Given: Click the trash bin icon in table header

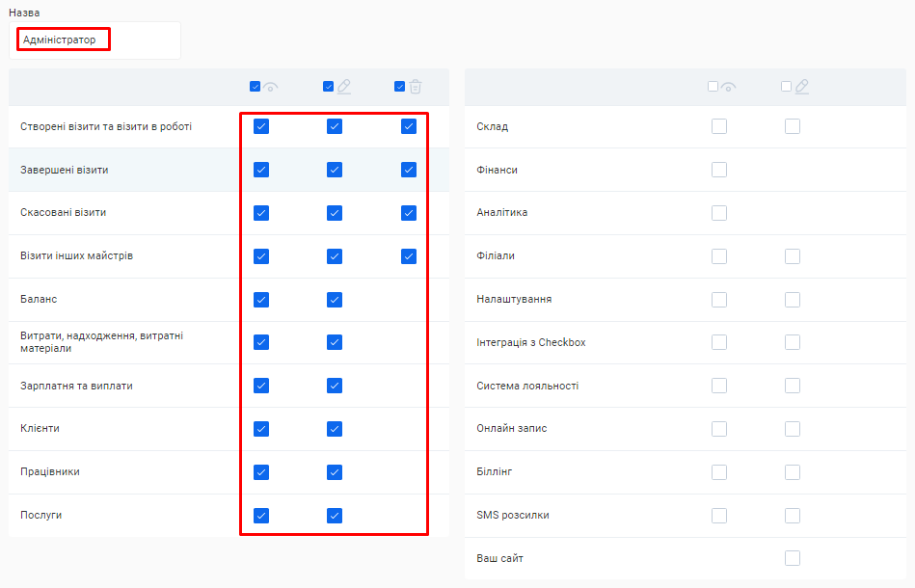Looking at the screenshot, I should pos(416,87).
